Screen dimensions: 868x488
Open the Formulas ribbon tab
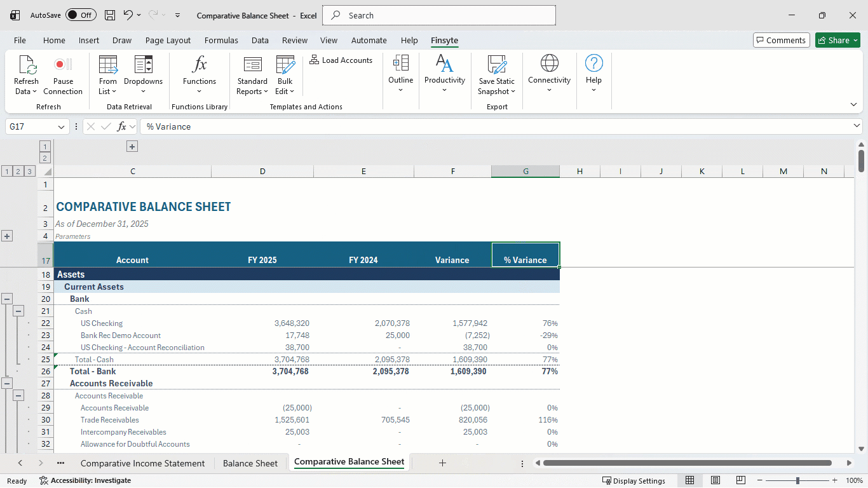(221, 40)
